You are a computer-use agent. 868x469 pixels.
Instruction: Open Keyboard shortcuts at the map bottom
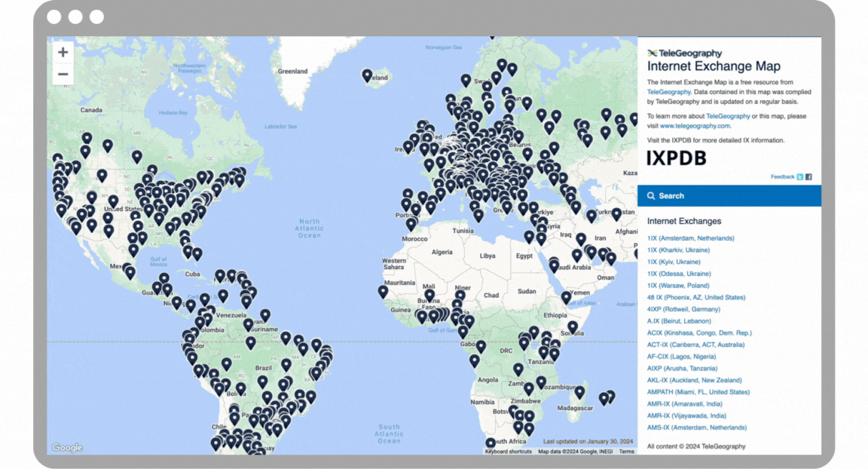click(x=509, y=451)
